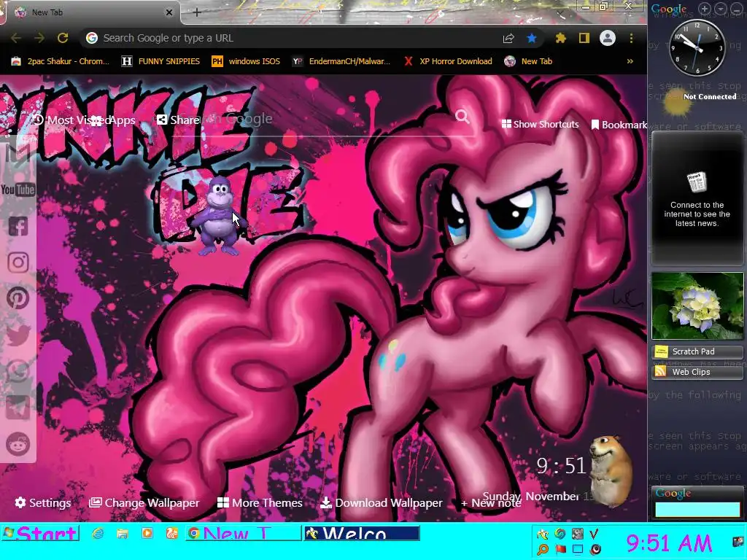This screenshot has width=747, height=560.
Task: Open Facebook icon in left sidebar
Action: tap(18, 226)
